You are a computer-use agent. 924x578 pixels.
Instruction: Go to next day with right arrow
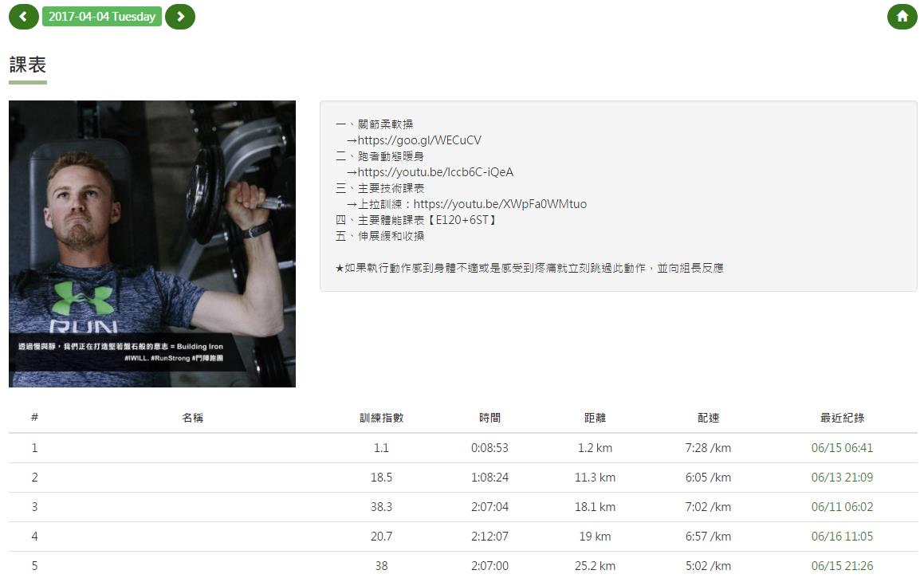pos(180,17)
